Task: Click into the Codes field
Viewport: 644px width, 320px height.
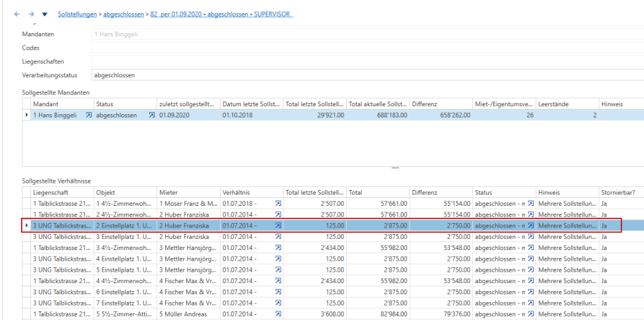Action: [x=368, y=48]
